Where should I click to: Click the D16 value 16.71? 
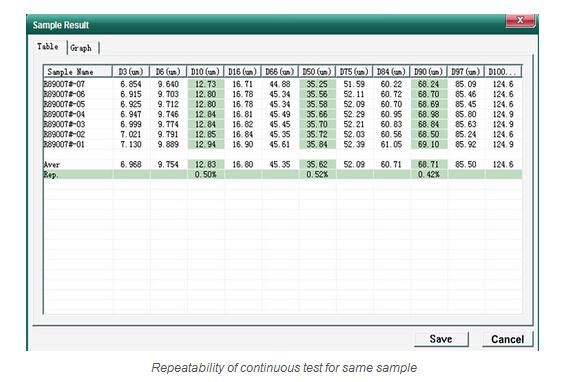pos(242,84)
